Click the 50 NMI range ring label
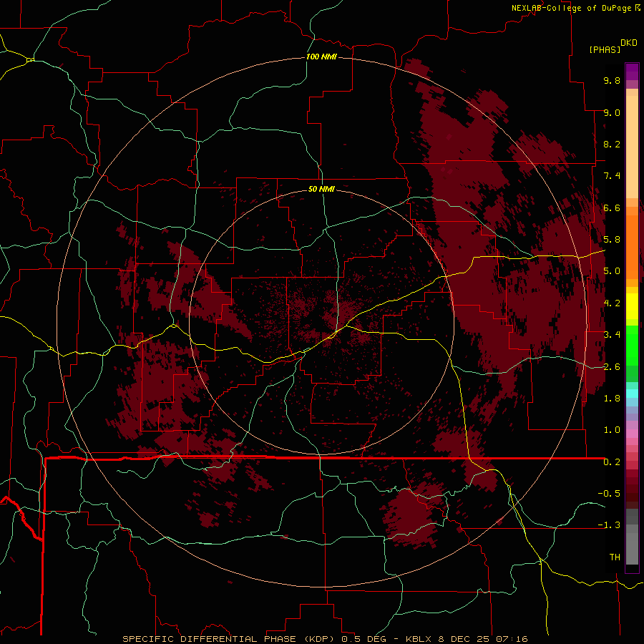The image size is (644, 644). click(x=321, y=189)
